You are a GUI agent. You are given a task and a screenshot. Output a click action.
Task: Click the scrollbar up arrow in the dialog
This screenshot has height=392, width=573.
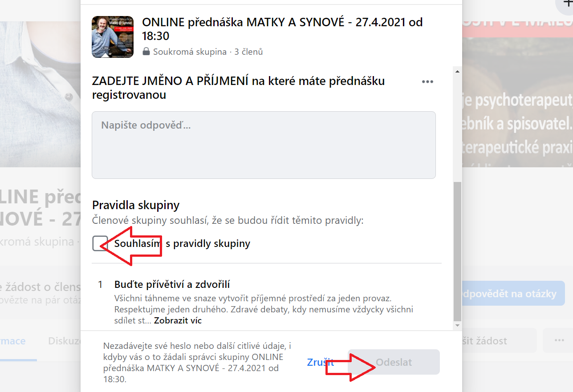point(457,71)
